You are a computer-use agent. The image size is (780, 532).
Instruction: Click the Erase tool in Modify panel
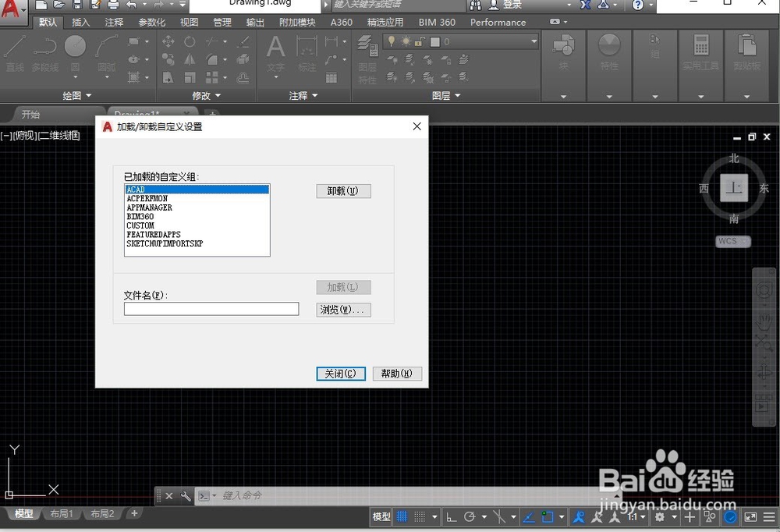pyautogui.click(x=243, y=41)
